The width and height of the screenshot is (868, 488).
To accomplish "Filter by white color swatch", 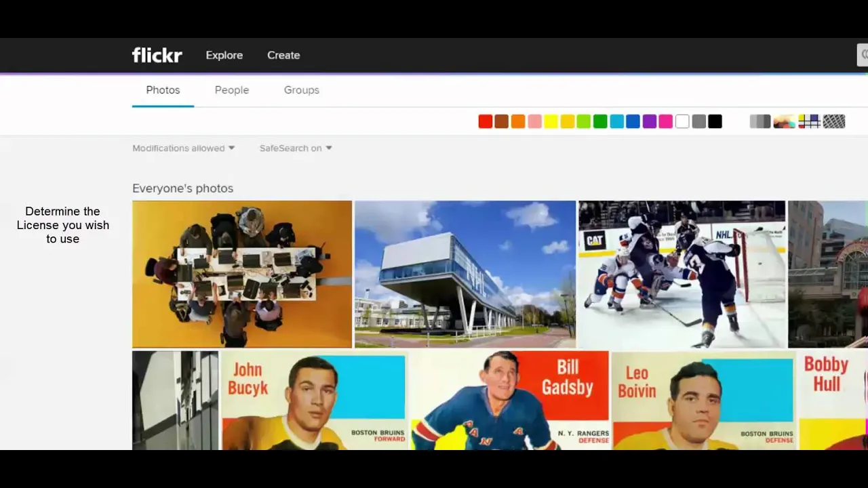I will tap(682, 121).
